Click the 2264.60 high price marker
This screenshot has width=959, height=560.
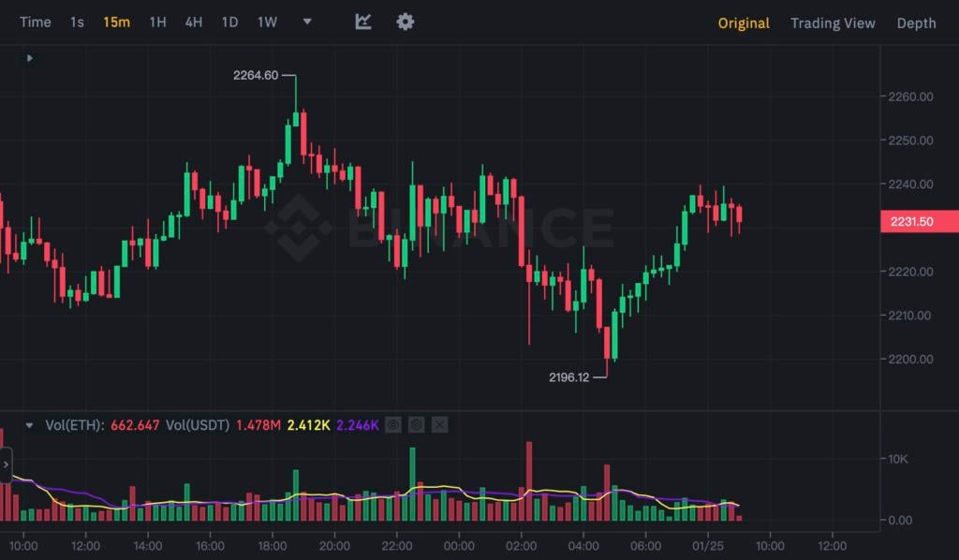(x=256, y=76)
